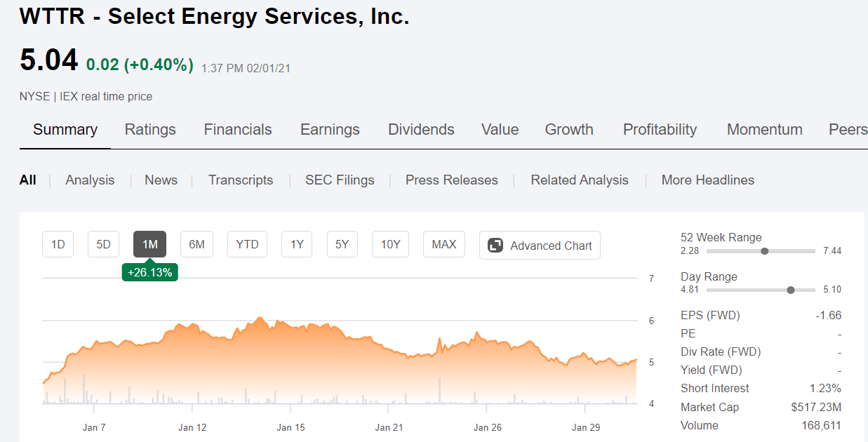
Task: Select the YTD chart period
Action: [247, 244]
